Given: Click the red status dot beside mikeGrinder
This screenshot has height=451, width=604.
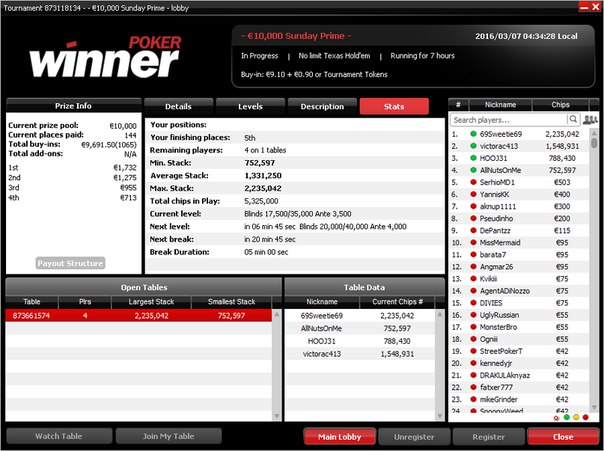Looking at the screenshot, I should click(x=473, y=399).
